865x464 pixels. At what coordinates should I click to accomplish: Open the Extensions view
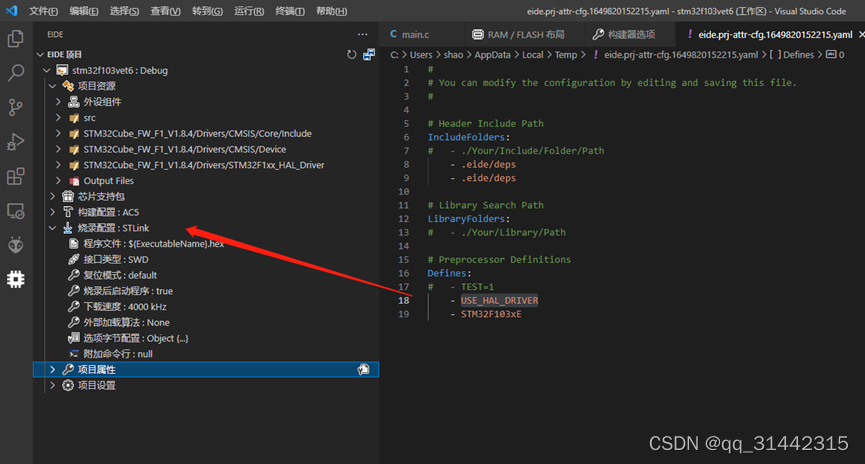[x=15, y=177]
